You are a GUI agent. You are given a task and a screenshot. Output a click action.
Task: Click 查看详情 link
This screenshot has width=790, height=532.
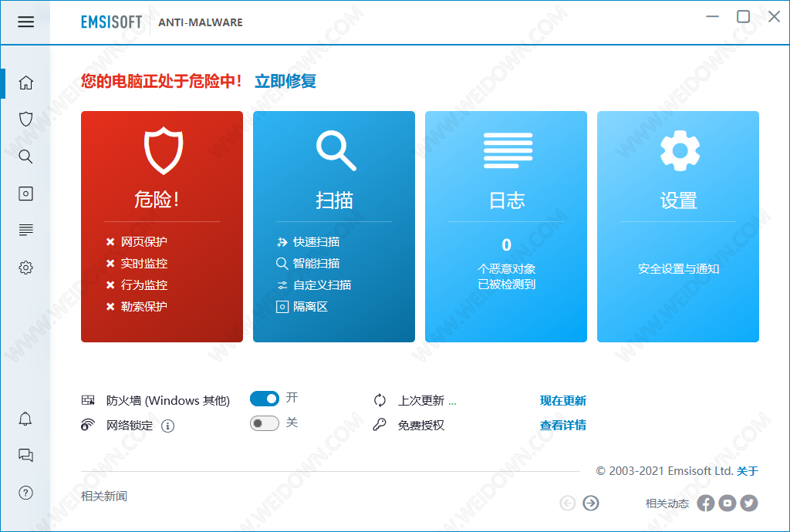[x=563, y=426]
